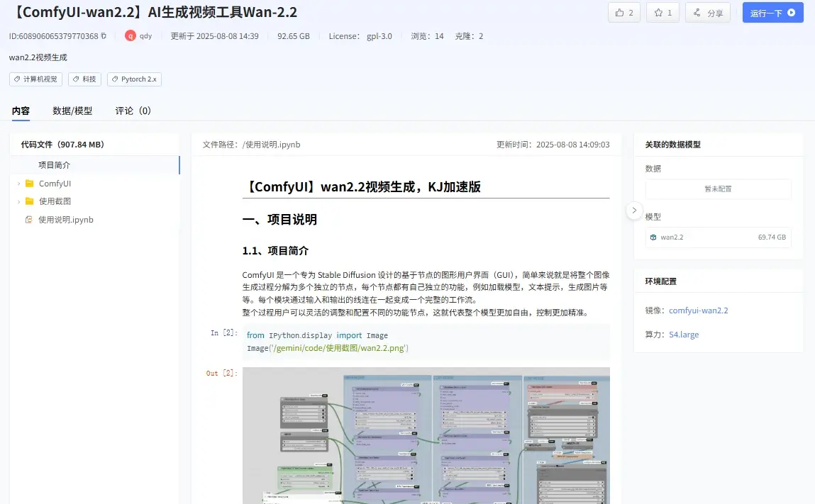Click the 浏览: 14 view count
The height and width of the screenshot is (504, 815).
point(427,36)
